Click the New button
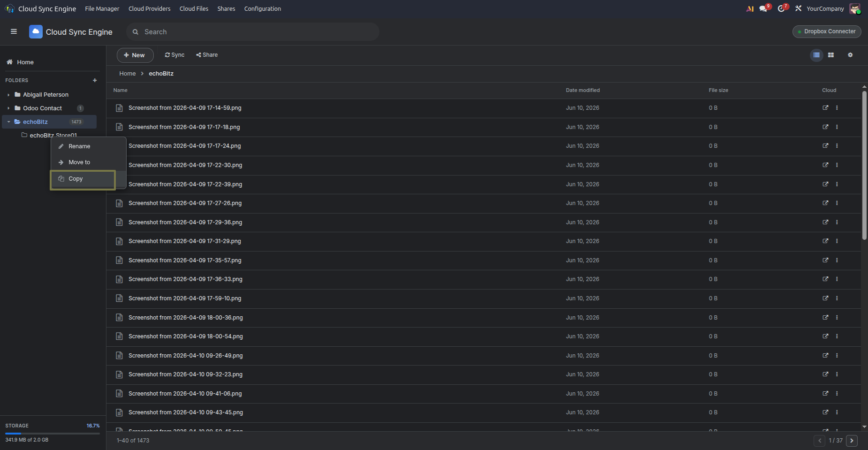Image resolution: width=868 pixels, height=450 pixels. coord(135,55)
